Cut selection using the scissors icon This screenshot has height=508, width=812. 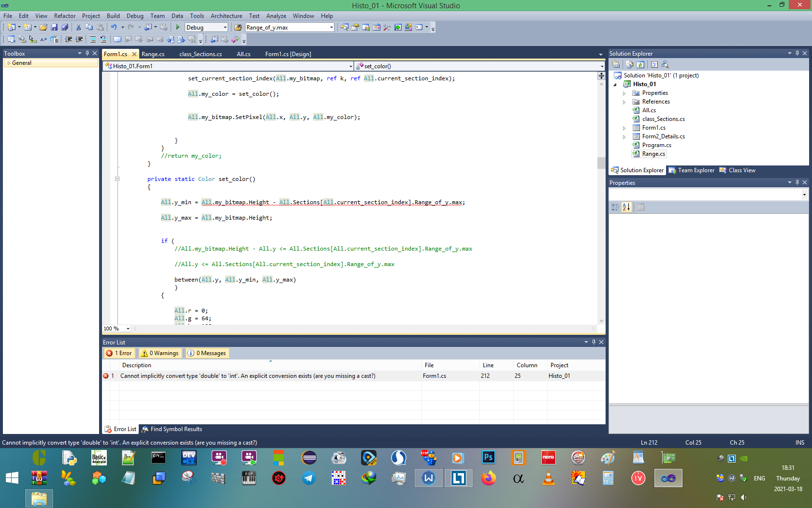(x=78, y=27)
